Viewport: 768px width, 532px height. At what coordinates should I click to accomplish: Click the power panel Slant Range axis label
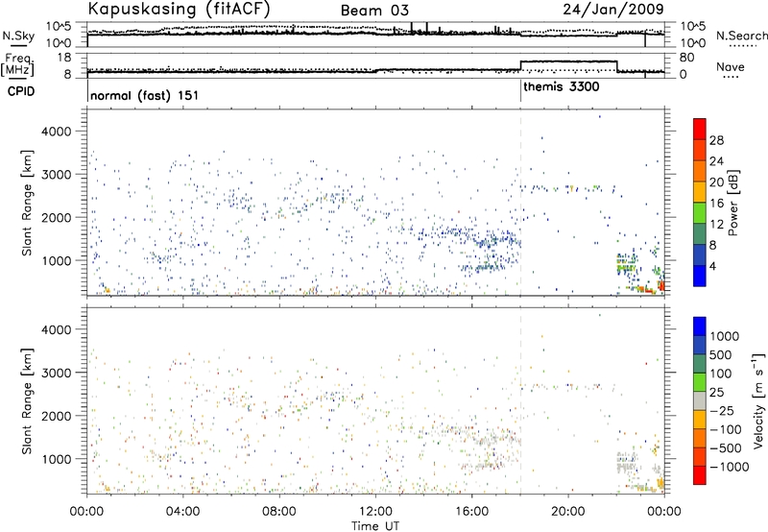pyautogui.click(x=27, y=203)
